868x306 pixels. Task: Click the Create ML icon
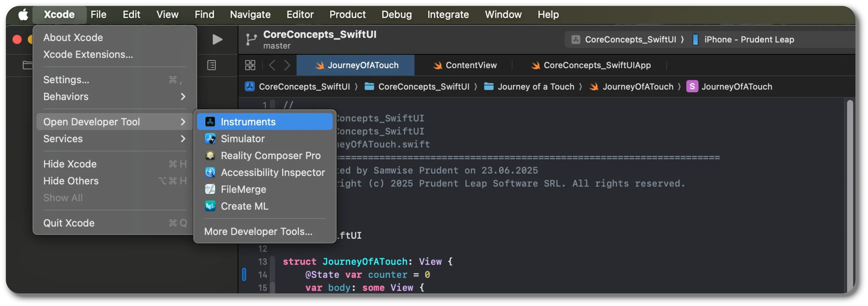[210, 206]
